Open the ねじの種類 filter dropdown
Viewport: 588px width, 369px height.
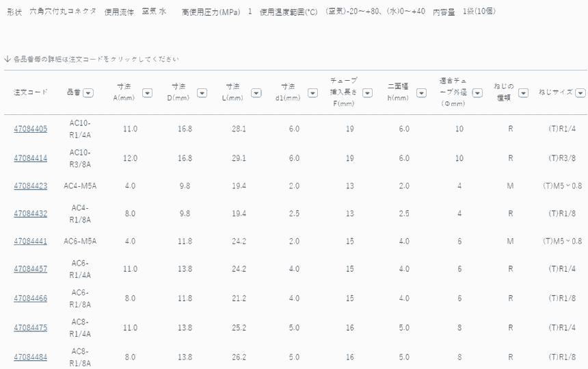523,93
